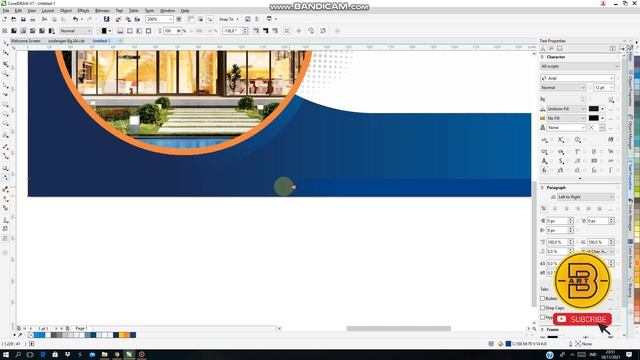The width and height of the screenshot is (640, 360).
Task: Open the 12 pt font size dropdown
Action: point(604,88)
